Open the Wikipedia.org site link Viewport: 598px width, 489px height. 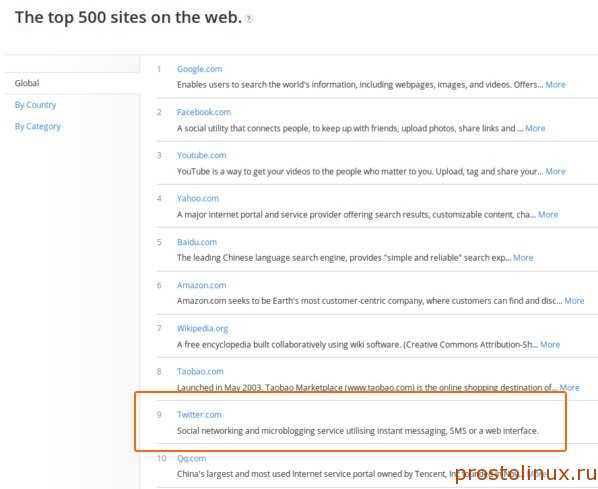click(x=203, y=328)
